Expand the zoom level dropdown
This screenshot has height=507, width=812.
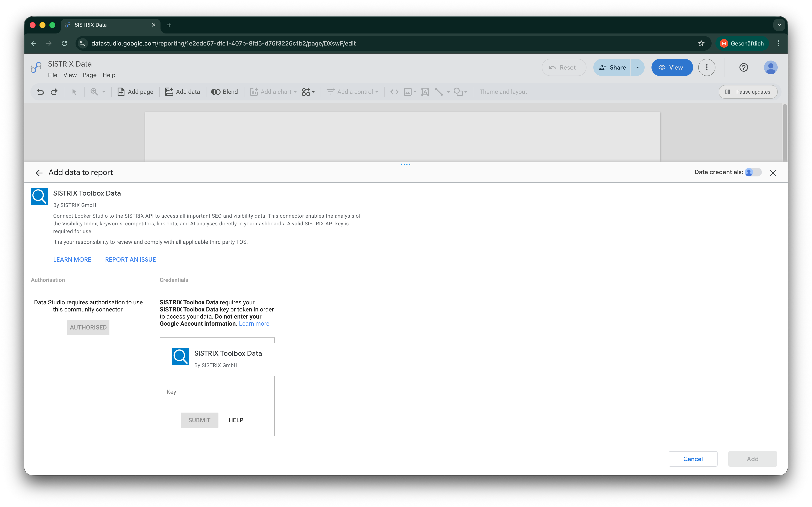click(x=104, y=92)
